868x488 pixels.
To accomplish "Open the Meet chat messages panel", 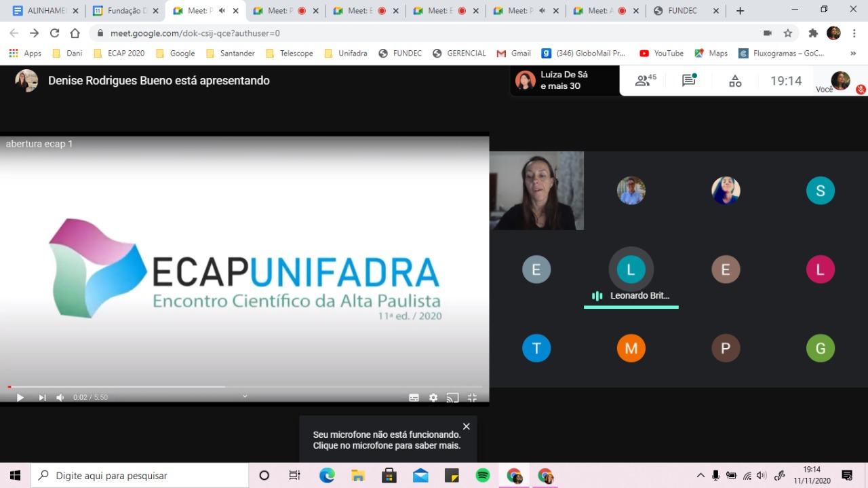I will point(690,81).
